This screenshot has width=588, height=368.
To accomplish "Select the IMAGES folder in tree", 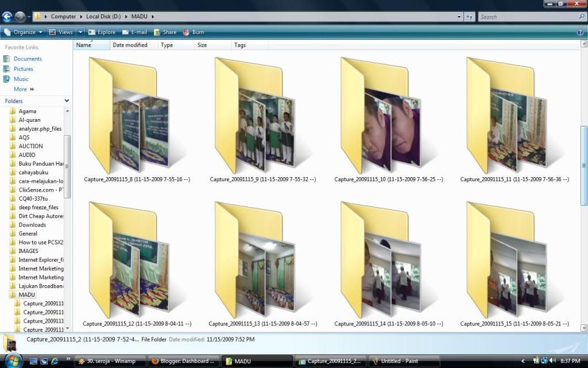I will [29, 251].
